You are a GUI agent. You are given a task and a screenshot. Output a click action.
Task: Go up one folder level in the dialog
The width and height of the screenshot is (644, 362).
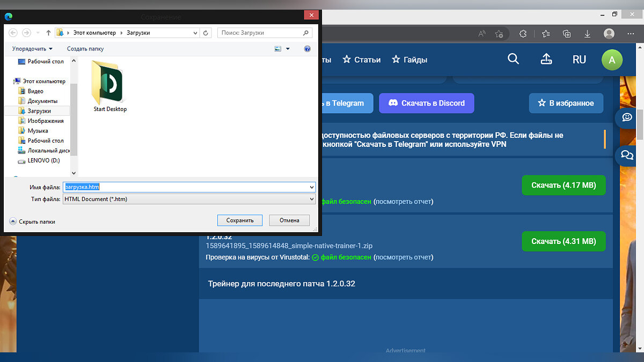48,33
